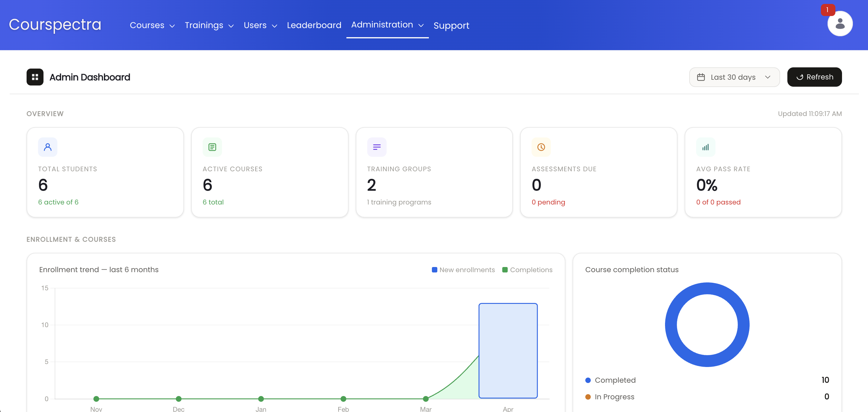868x412 pixels.
Task: Toggle the New enrollments legend swatch
Action: (434, 270)
